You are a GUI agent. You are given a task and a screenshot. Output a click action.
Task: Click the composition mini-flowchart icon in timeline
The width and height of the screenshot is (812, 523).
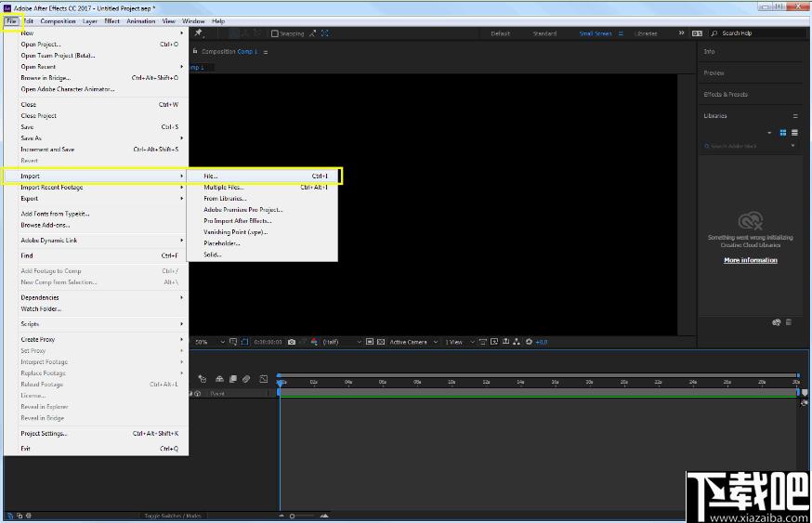[202, 379]
